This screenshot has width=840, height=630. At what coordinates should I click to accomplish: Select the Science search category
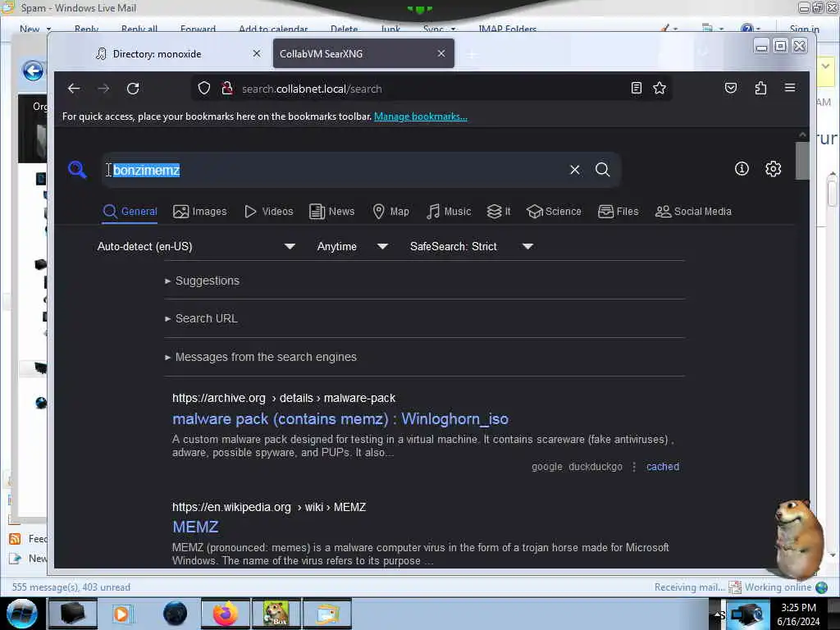pos(554,212)
